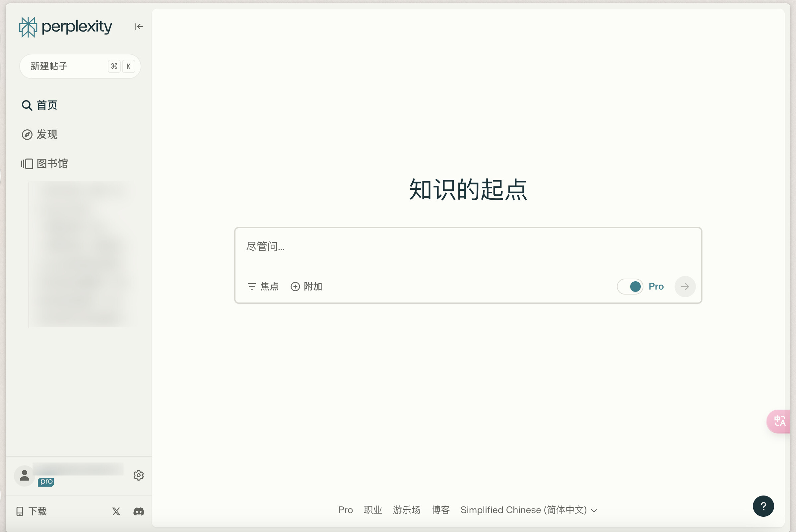Image resolution: width=796 pixels, height=532 pixels.
Task: Expand the Simplified Chinese language dropdown
Action: (529, 509)
